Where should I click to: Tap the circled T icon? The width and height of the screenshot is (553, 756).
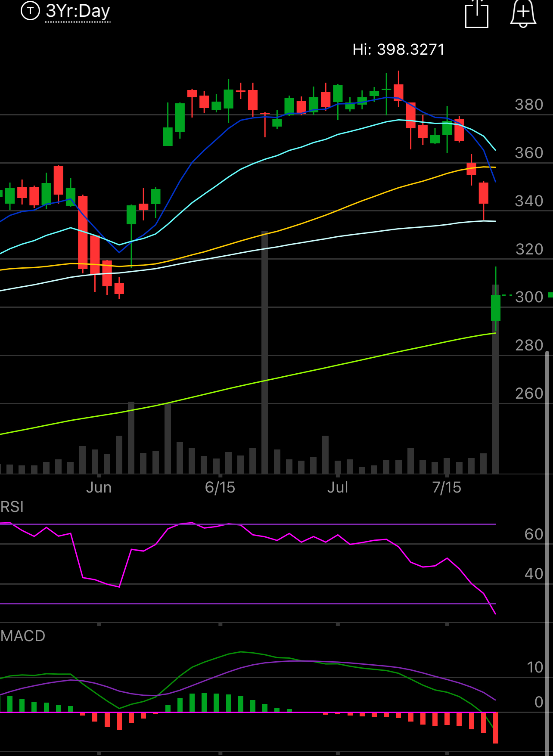30,11
